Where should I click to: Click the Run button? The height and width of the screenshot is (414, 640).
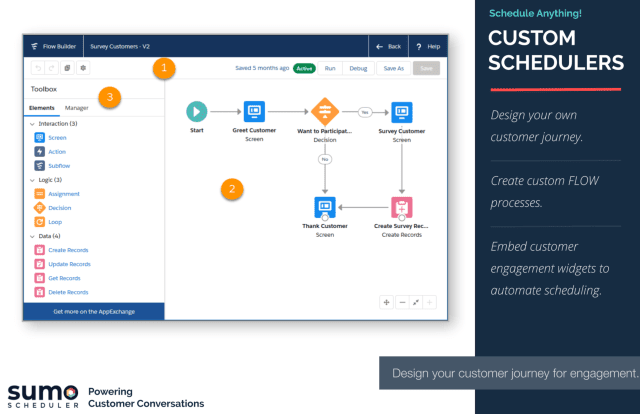click(x=330, y=69)
